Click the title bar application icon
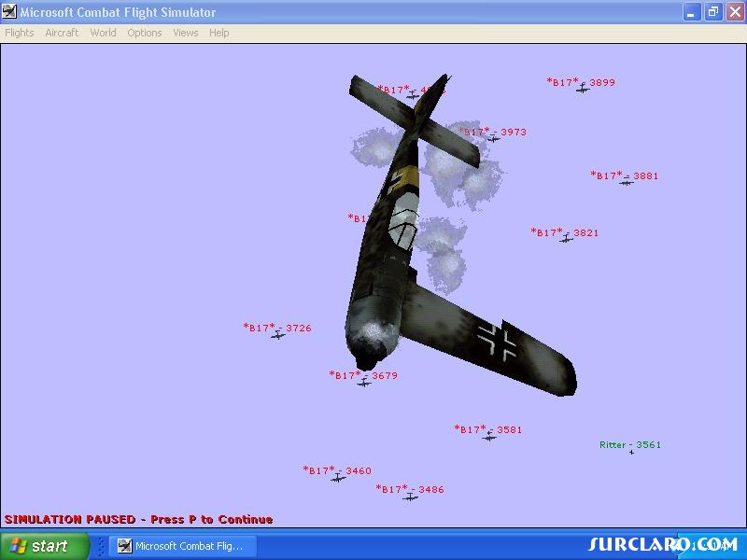Screen dimensions: 747x560 [x=9, y=12]
